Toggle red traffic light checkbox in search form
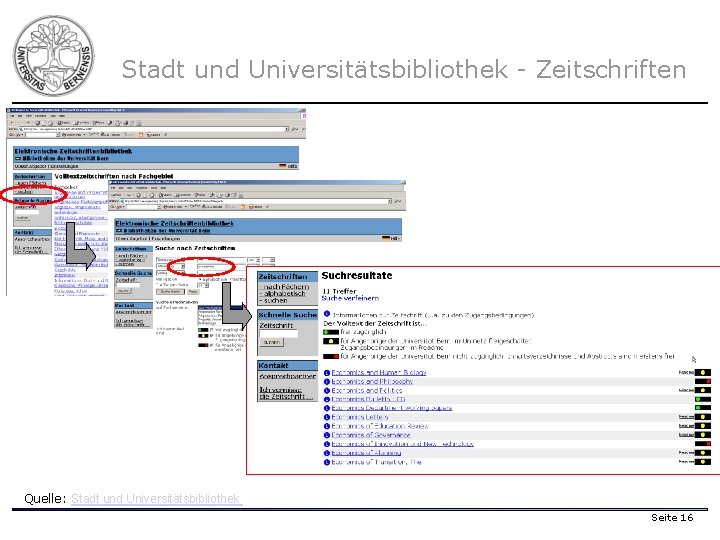The height and width of the screenshot is (540, 720). click(211, 344)
